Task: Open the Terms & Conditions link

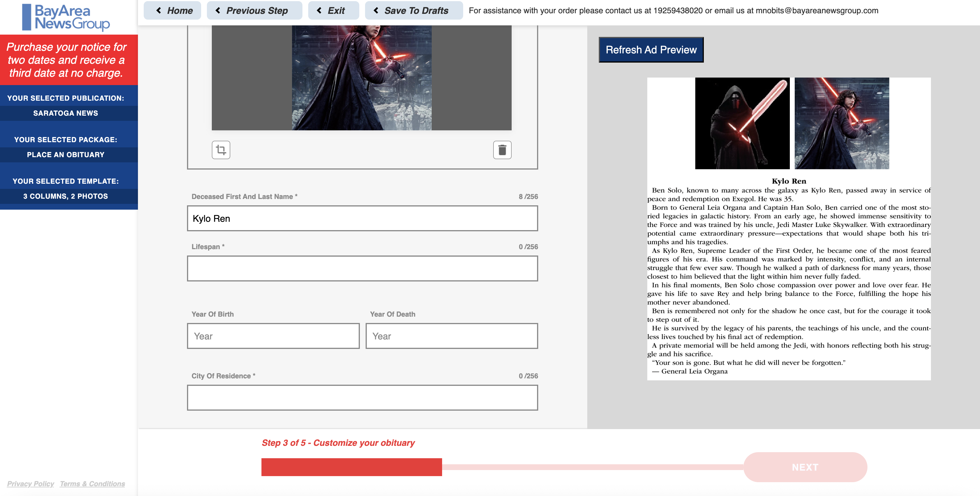Action: pos(92,484)
